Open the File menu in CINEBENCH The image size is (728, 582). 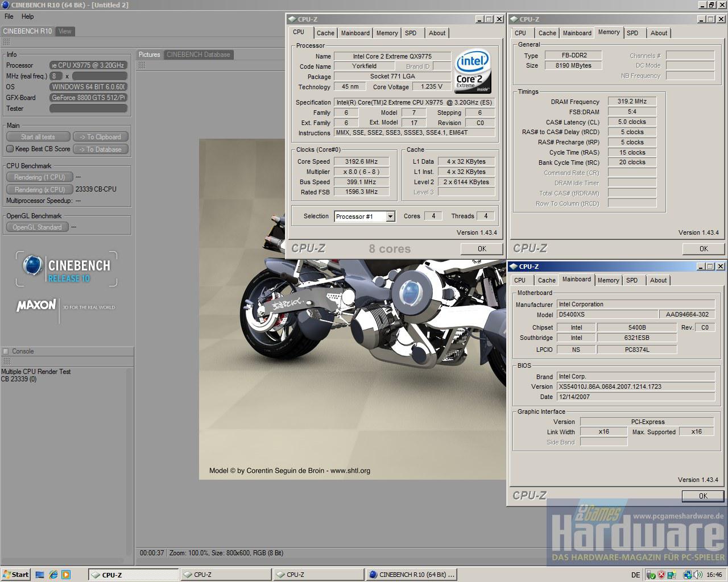coord(9,16)
